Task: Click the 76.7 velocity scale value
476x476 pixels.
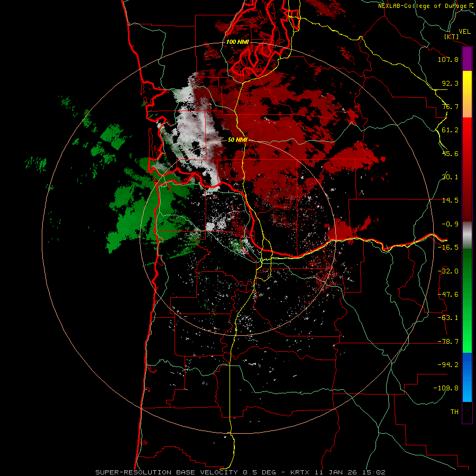Action: [x=450, y=106]
